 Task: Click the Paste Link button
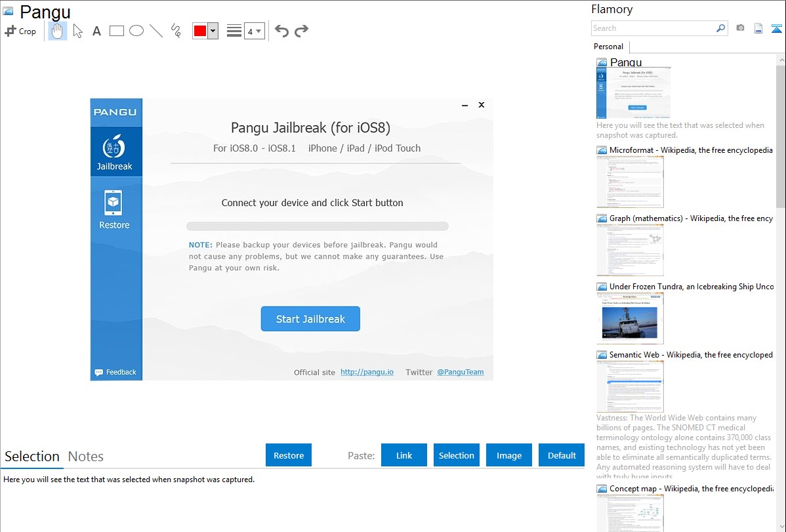(404, 455)
